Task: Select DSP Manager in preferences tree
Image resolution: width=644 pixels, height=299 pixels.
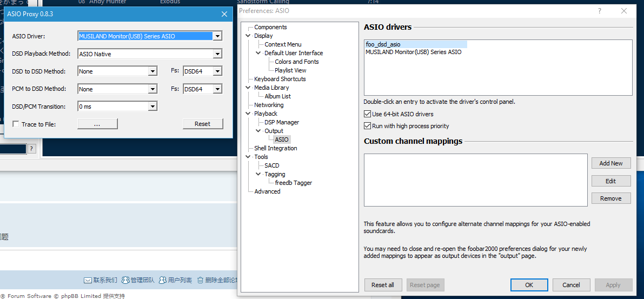Action: point(282,122)
